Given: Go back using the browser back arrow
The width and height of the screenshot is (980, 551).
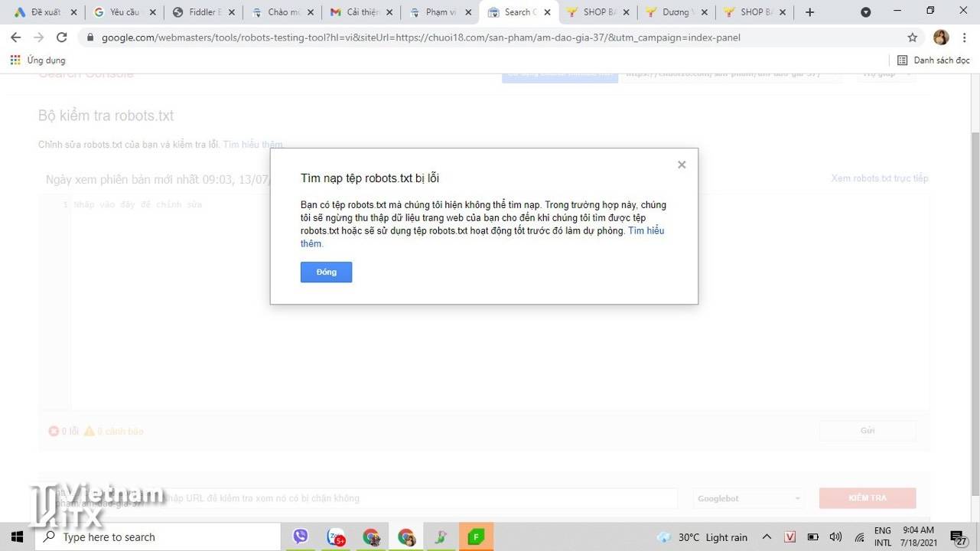Looking at the screenshot, I should (x=16, y=37).
